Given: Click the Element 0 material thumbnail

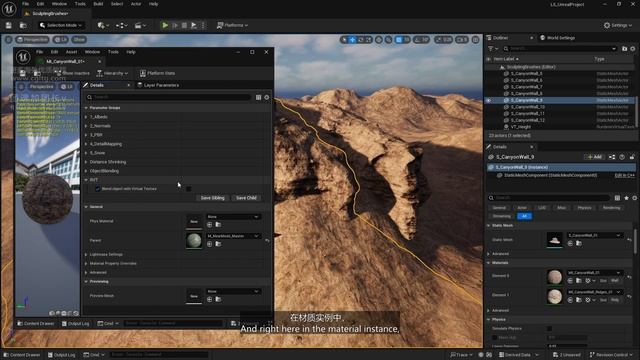Looking at the screenshot, I should pos(554,277).
